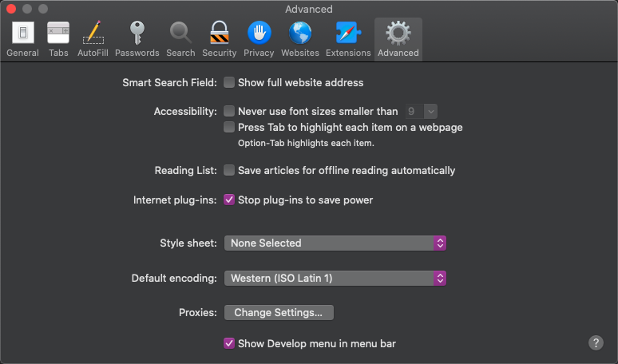Toggle Never use font sizes smaller than
Screen dimensions: 618x364
[229, 112]
